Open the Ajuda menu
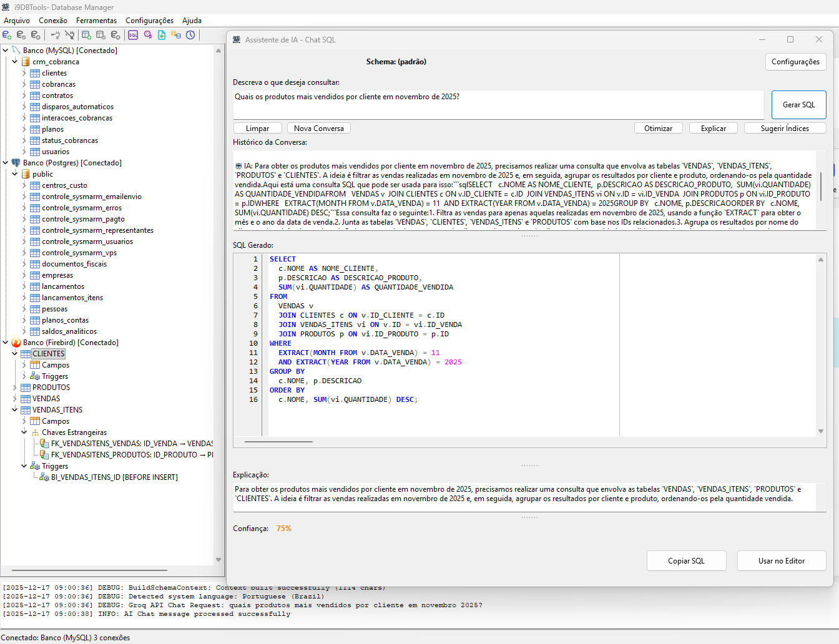The height and width of the screenshot is (644, 839). coord(192,21)
